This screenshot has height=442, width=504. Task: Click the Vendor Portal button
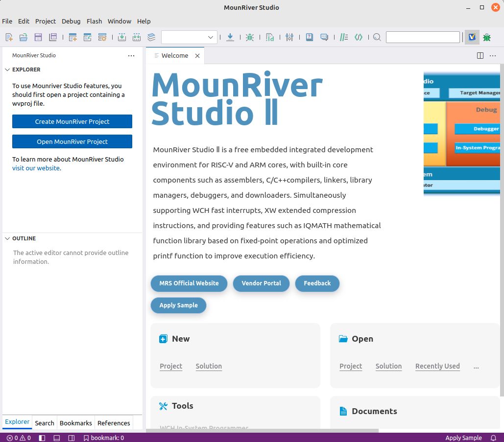coord(261,283)
